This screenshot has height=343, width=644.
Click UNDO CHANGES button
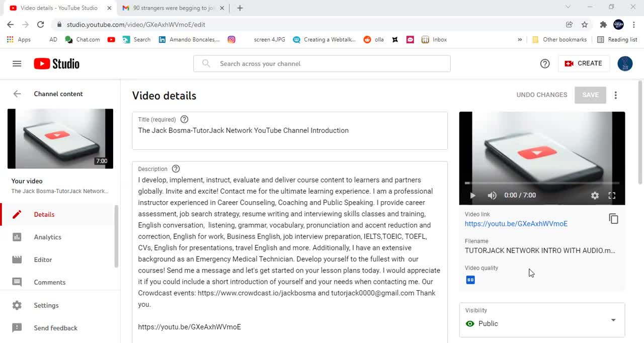[x=541, y=95]
